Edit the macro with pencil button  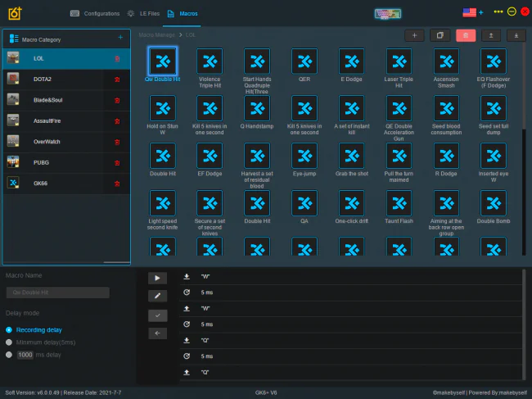click(x=157, y=296)
